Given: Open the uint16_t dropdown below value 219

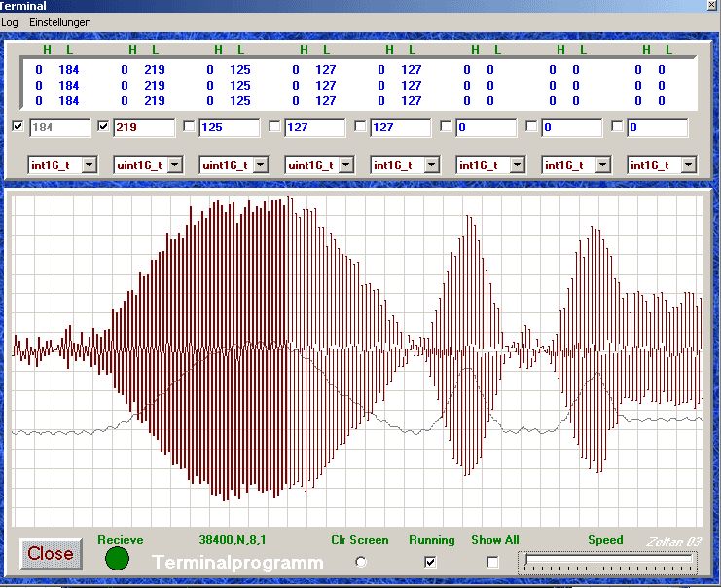Looking at the screenshot, I should [x=174, y=165].
